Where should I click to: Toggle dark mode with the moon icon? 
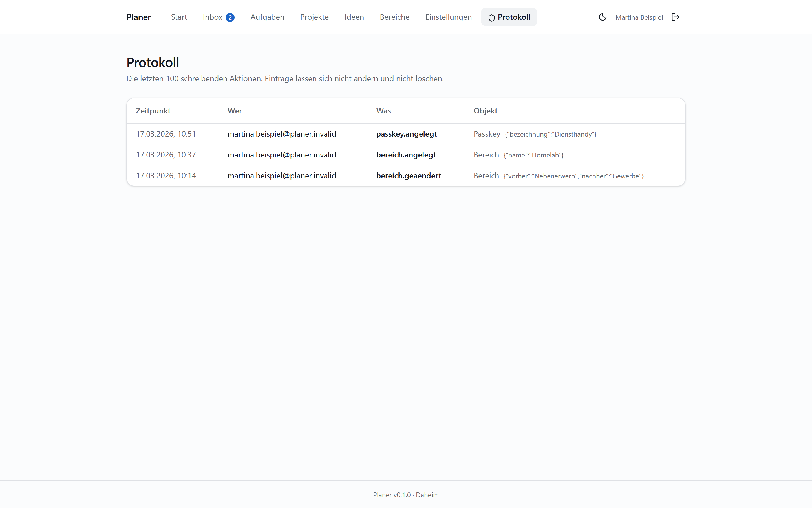coord(603,17)
